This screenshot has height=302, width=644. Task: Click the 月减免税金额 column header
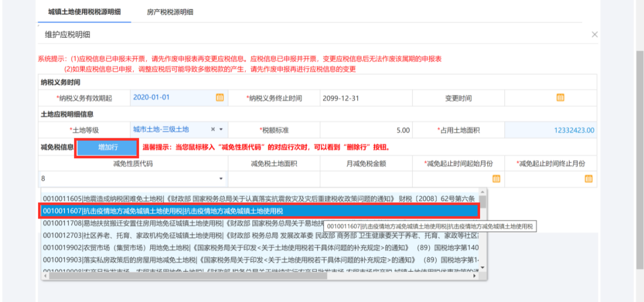366,164
